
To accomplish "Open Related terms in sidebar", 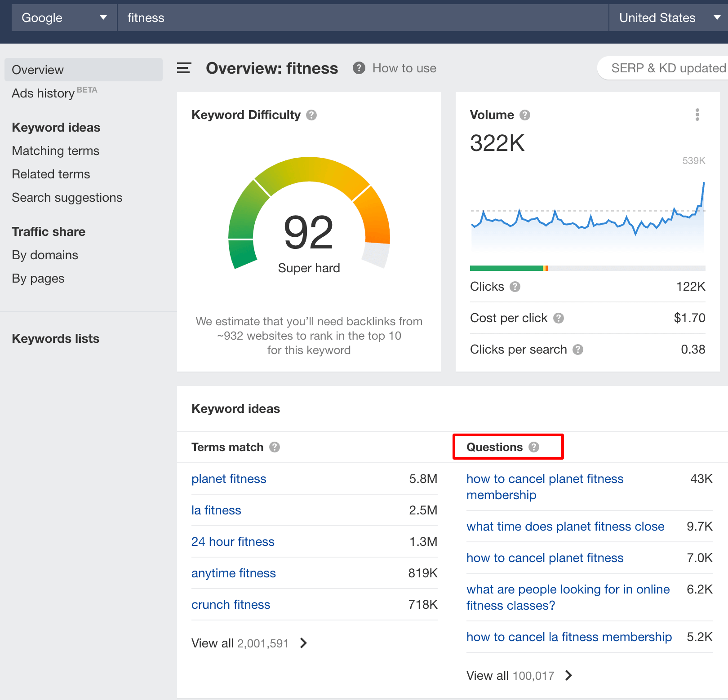I will [51, 174].
